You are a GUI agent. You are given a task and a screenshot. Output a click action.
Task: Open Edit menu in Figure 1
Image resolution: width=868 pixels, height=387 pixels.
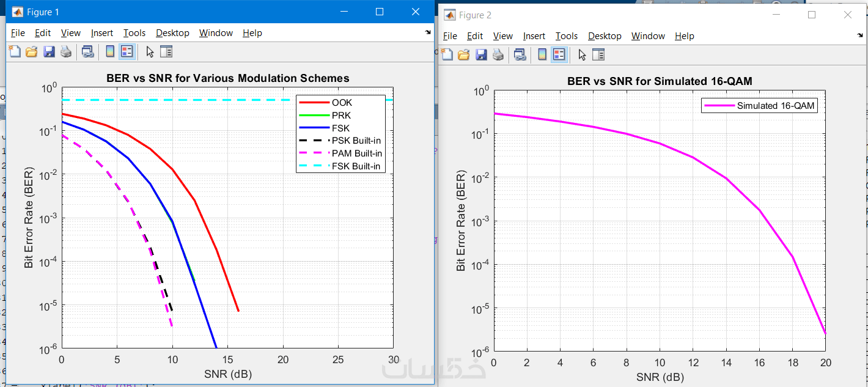(x=43, y=33)
